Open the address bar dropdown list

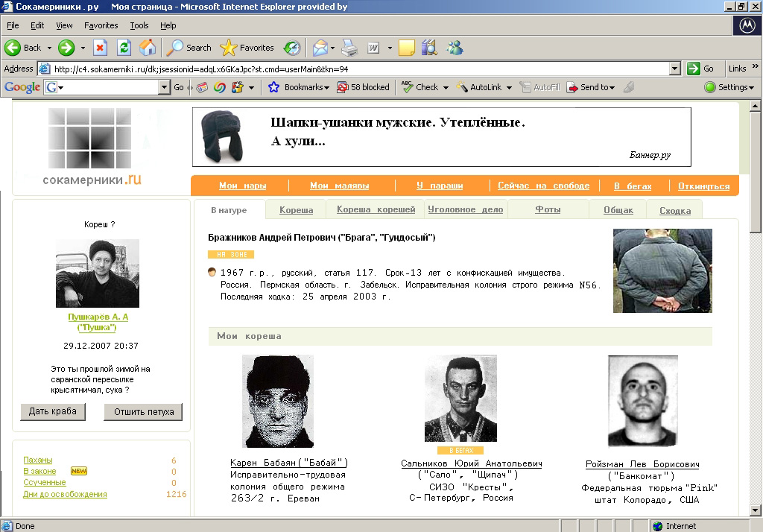pos(676,68)
